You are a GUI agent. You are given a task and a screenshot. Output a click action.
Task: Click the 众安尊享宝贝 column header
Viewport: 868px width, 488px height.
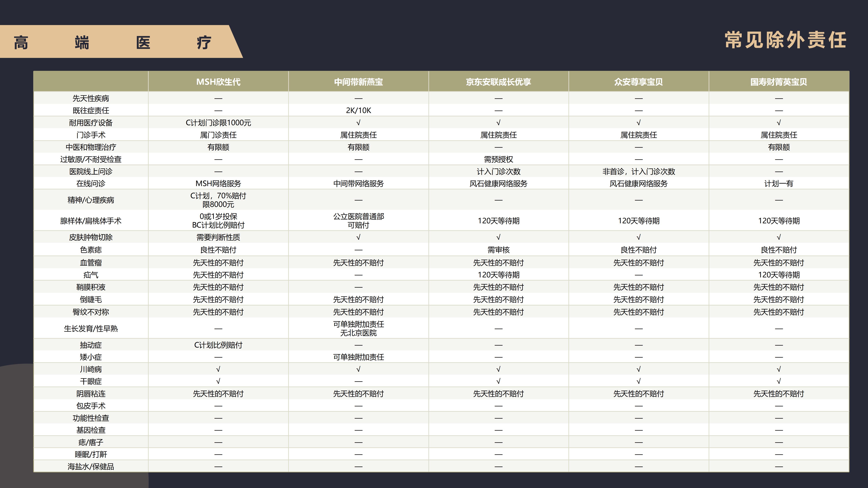(638, 82)
